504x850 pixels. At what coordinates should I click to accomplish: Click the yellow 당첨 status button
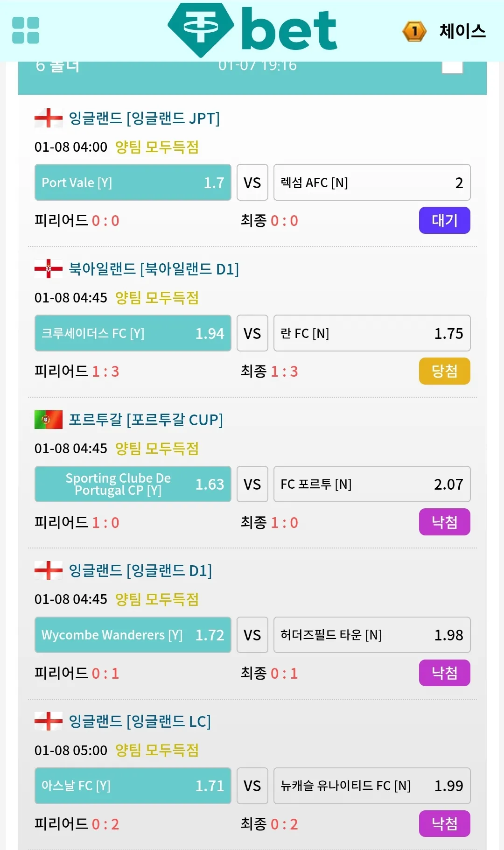(444, 371)
